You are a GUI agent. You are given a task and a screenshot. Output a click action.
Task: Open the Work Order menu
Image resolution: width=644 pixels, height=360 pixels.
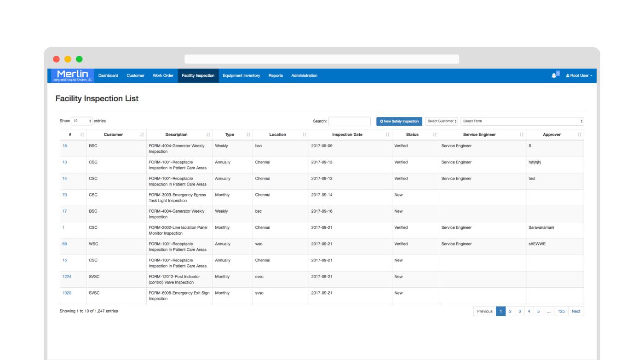[x=163, y=75]
